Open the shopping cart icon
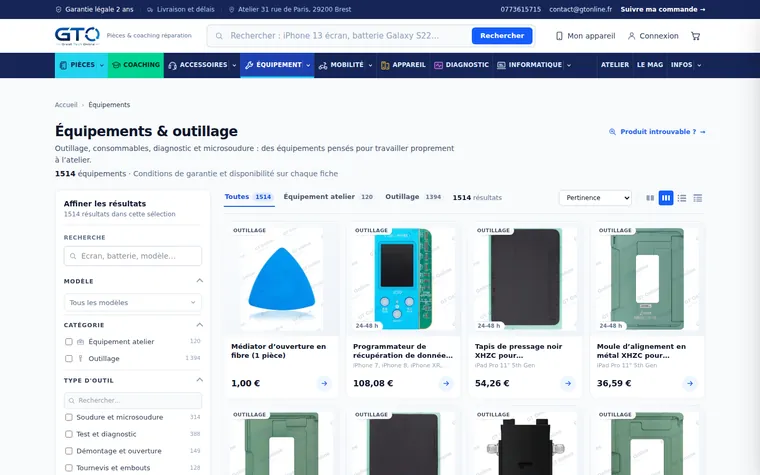The image size is (760, 475). (x=696, y=36)
